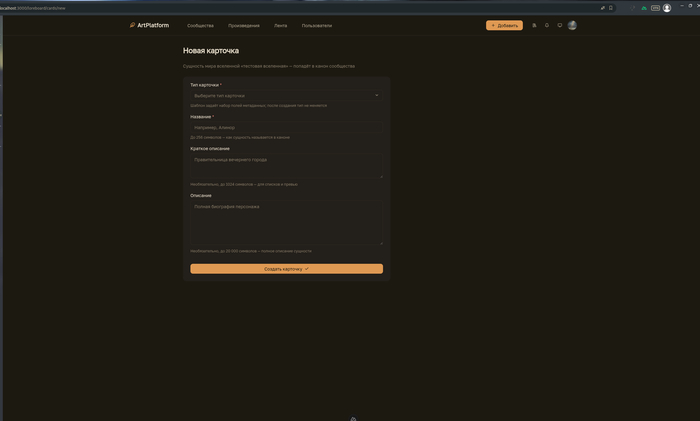This screenshot has height=421, width=700.
Task: Click the browser bookmark icon
Action: [611, 8]
